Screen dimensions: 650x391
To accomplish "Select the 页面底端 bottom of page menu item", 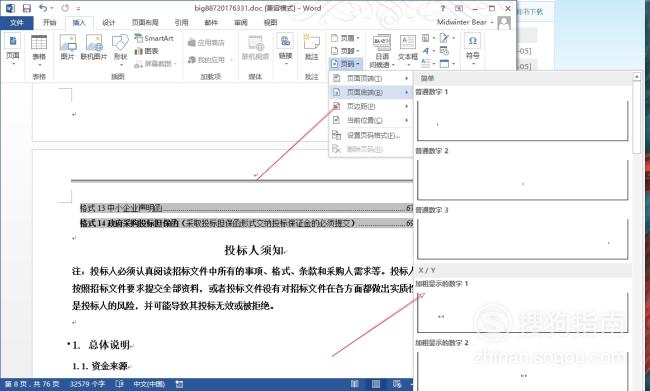I will tap(371, 92).
